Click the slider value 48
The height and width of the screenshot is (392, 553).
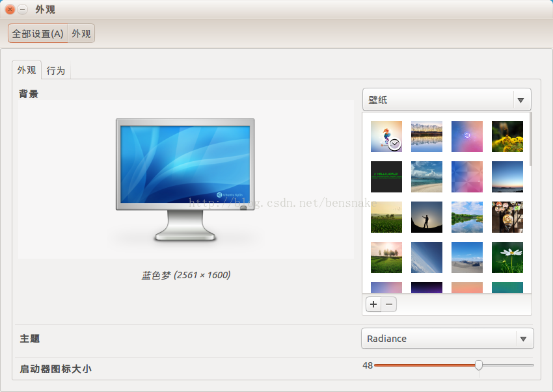pos(368,365)
